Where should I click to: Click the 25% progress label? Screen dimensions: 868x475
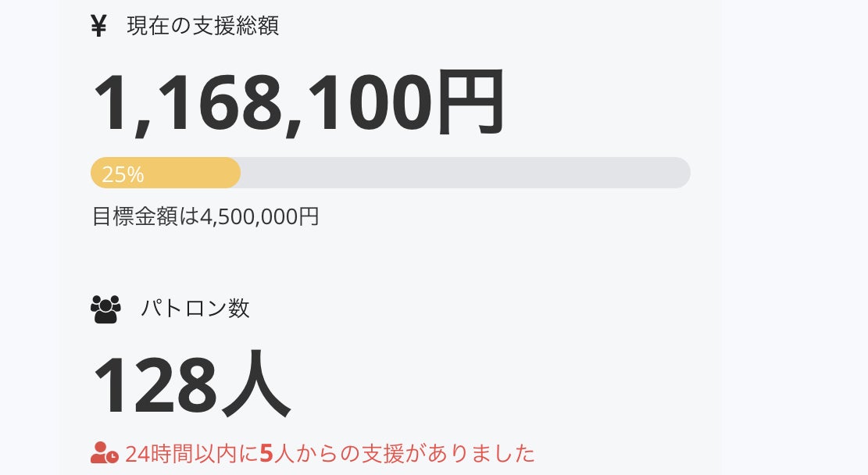pos(123,174)
